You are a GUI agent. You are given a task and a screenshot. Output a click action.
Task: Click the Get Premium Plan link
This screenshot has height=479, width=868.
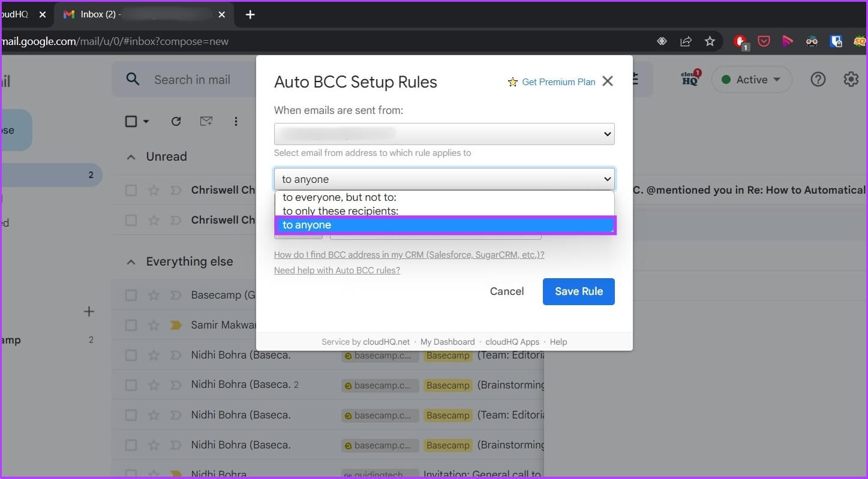[x=558, y=82]
